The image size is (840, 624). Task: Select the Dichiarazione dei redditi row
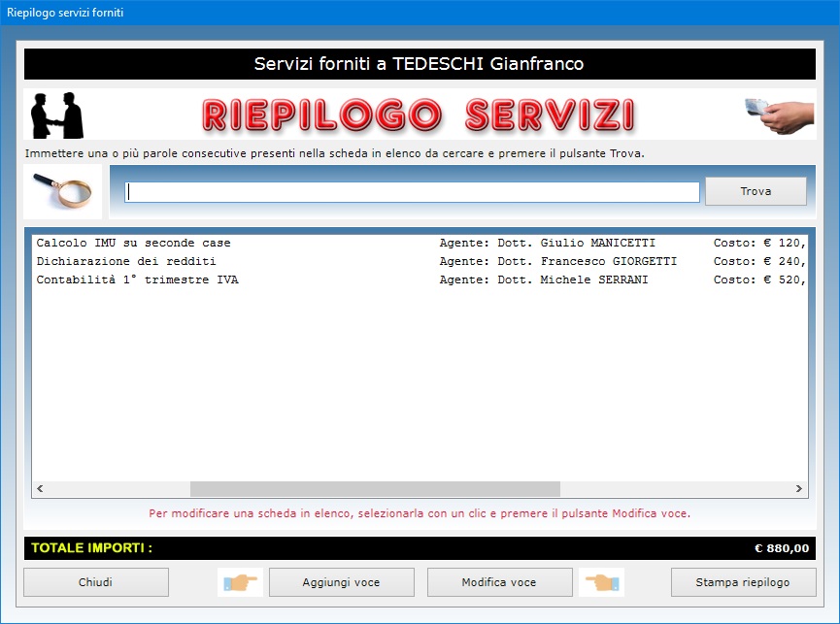(x=420, y=261)
